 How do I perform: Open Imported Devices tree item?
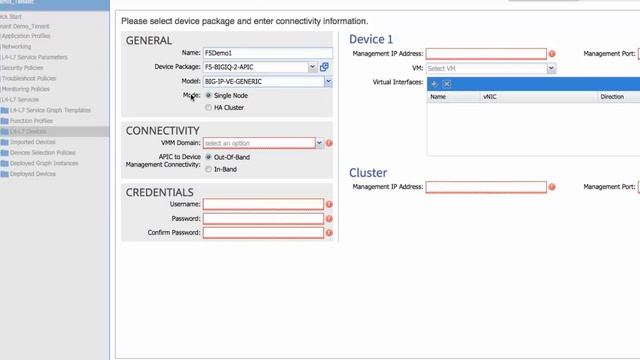[x=33, y=142]
